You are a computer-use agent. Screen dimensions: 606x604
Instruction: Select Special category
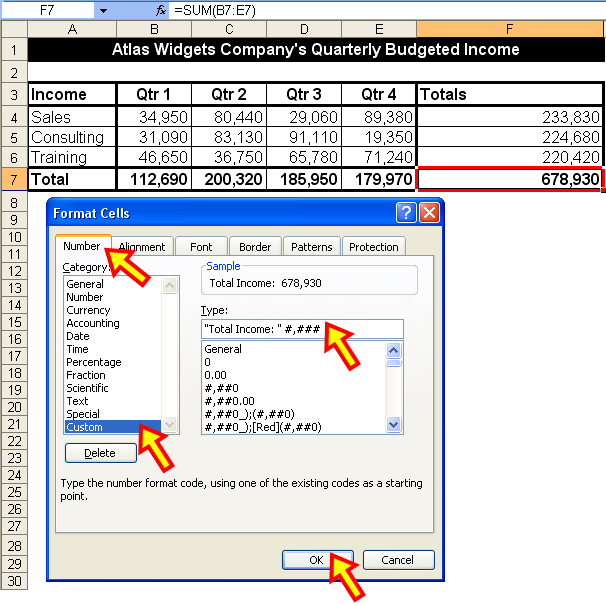[113, 414]
